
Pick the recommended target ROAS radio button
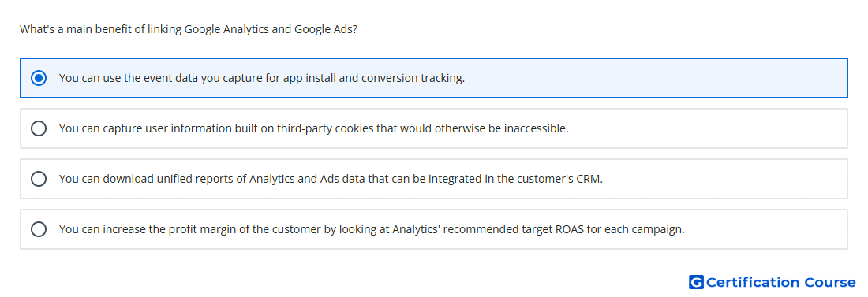39,229
